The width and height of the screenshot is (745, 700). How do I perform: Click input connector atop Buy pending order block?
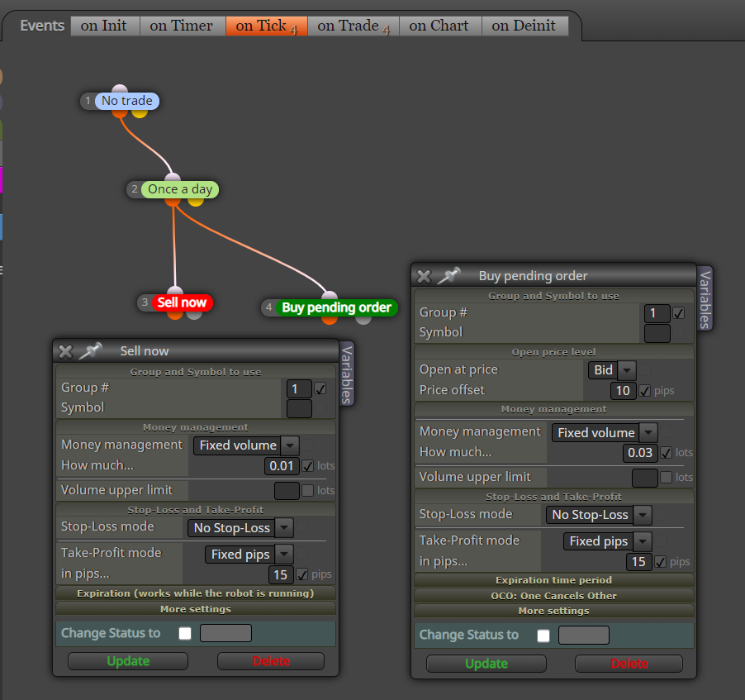coord(330,296)
